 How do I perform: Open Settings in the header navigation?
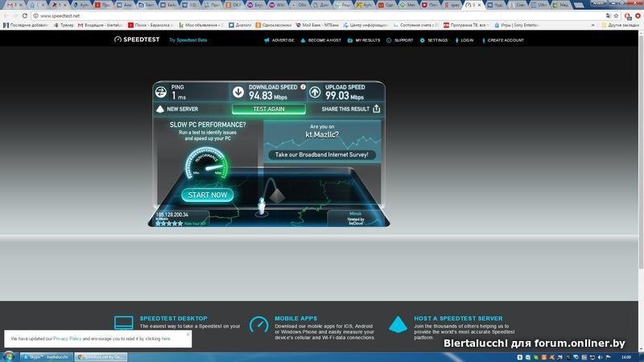tap(434, 40)
